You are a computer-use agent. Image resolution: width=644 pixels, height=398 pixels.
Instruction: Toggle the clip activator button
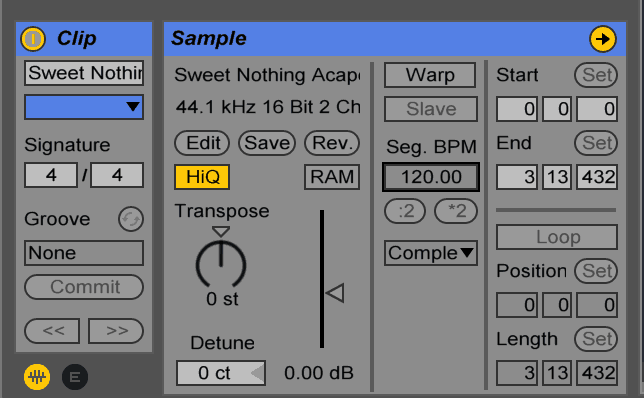click(x=33, y=39)
